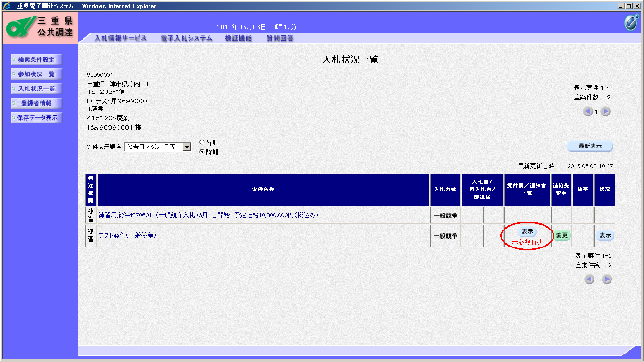The width and height of the screenshot is (644, 362).
Task: Click the 状況 column header
Action: 604,189
